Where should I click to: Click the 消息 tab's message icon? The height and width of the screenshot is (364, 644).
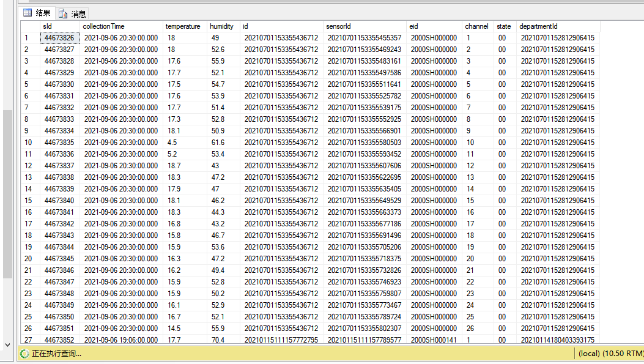click(x=64, y=13)
